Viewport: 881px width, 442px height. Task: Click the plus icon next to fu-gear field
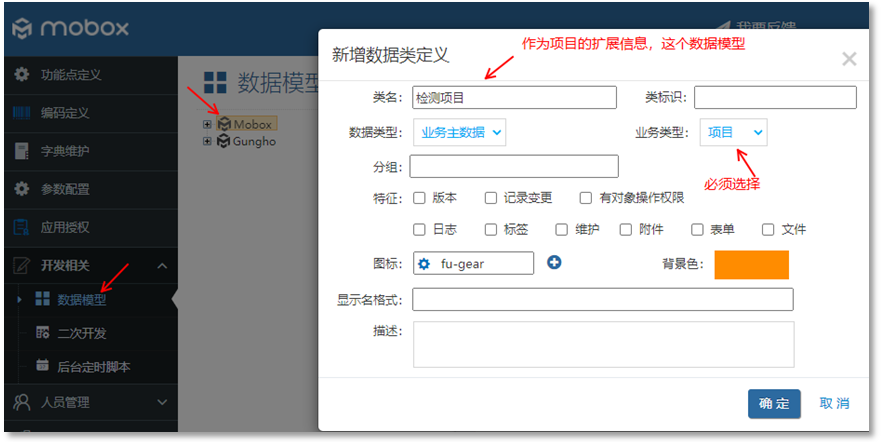click(x=554, y=262)
